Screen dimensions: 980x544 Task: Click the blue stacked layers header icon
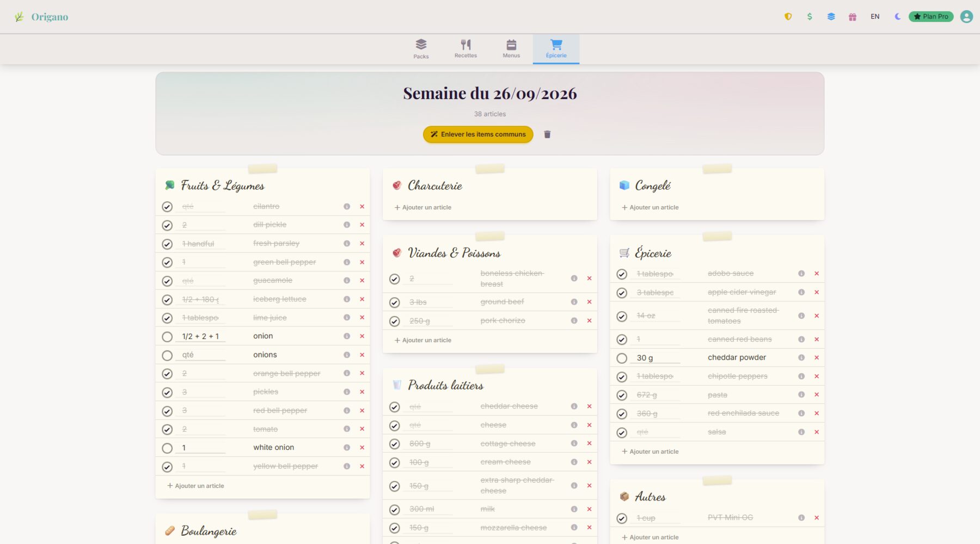click(x=831, y=17)
